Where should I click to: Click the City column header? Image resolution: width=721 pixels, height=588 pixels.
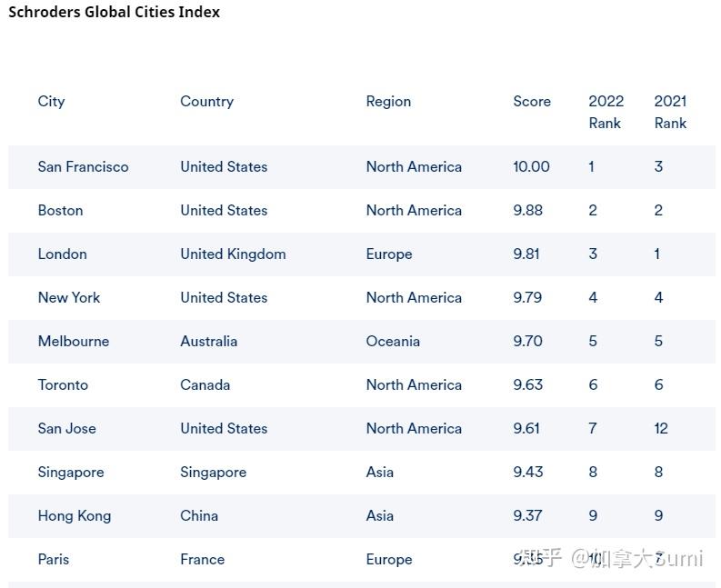click(x=51, y=101)
